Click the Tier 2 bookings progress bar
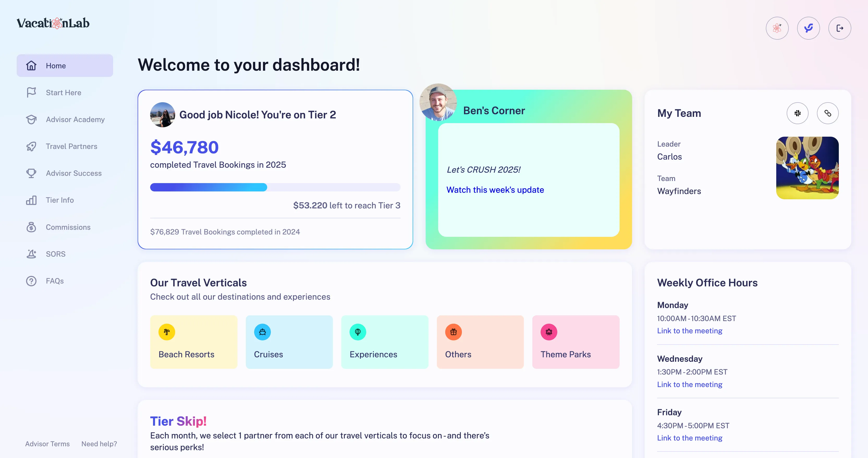 point(275,187)
